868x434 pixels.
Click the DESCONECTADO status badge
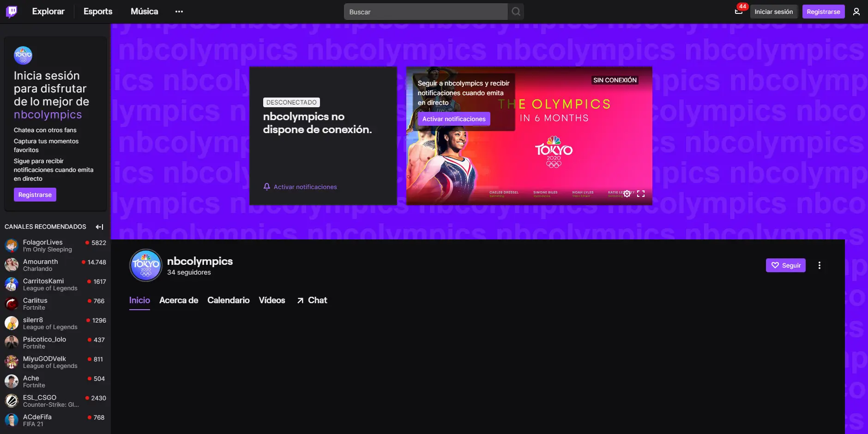click(291, 102)
